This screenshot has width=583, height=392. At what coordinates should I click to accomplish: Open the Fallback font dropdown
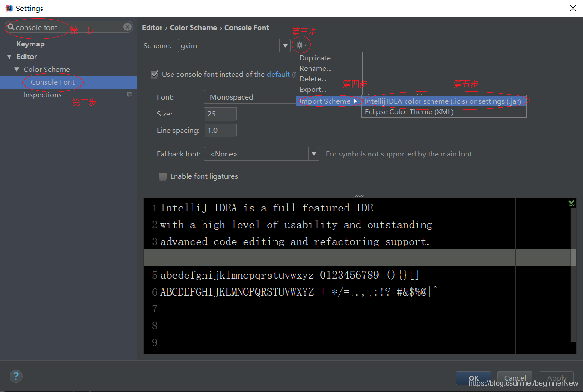click(x=262, y=154)
